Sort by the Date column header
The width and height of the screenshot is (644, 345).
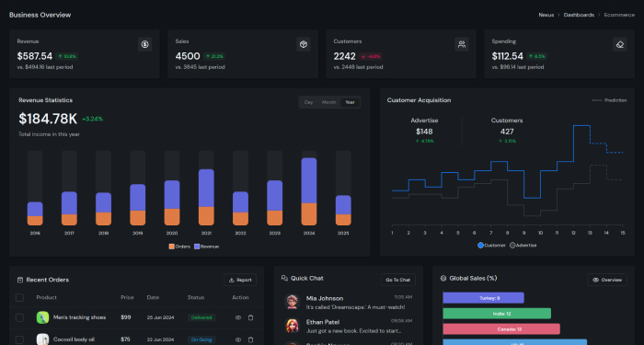click(153, 297)
